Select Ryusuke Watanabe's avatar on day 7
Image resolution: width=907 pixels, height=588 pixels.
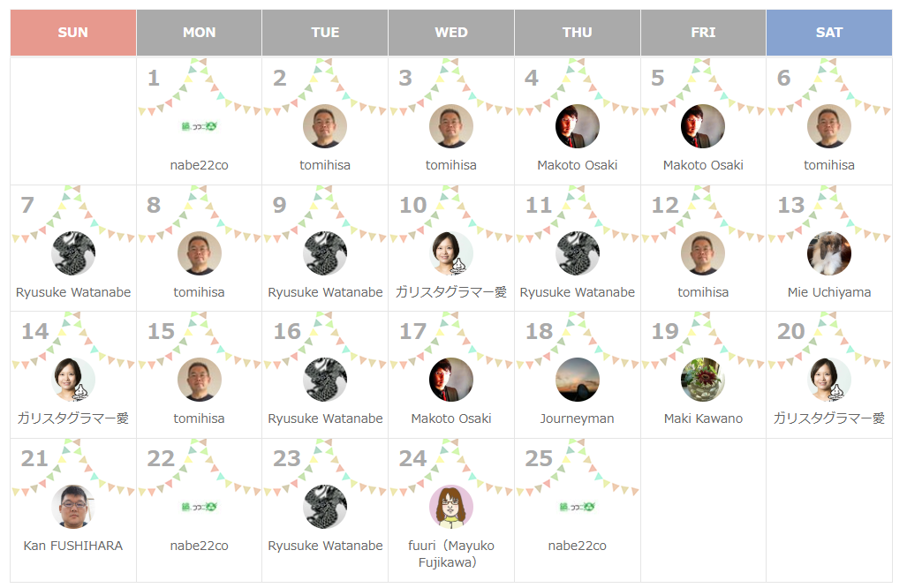tap(73, 253)
